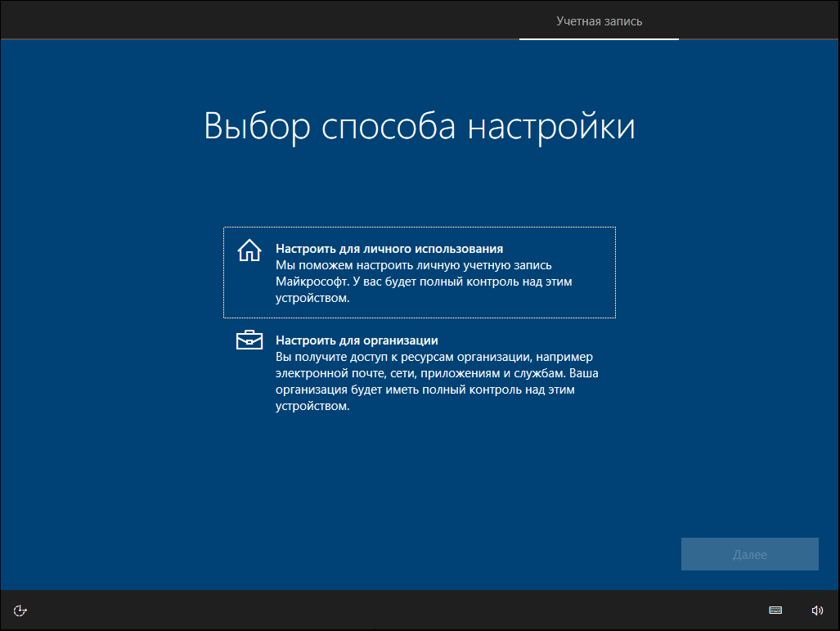Open the Ease of Access icon
The width and height of the screenshot is (840, 631).
(x=20, y=611)
